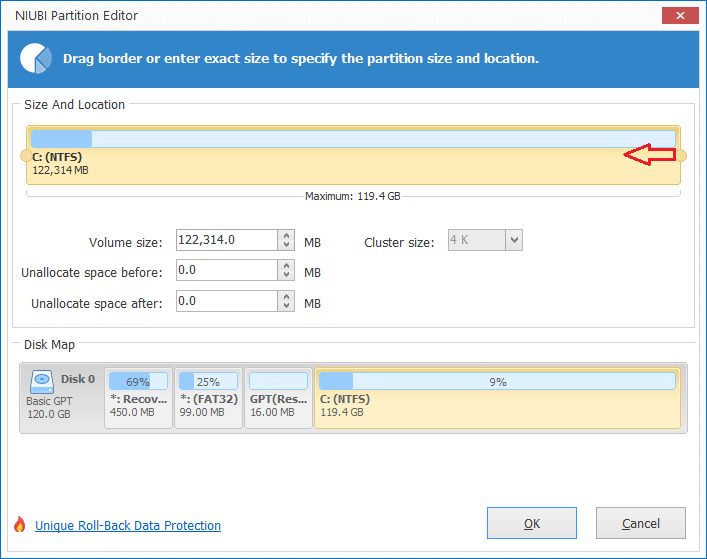Select C: (NTFS) 119.4 GB in Disk Map
This screenshot has height=559, width=707.
click(x=497, y=398)
